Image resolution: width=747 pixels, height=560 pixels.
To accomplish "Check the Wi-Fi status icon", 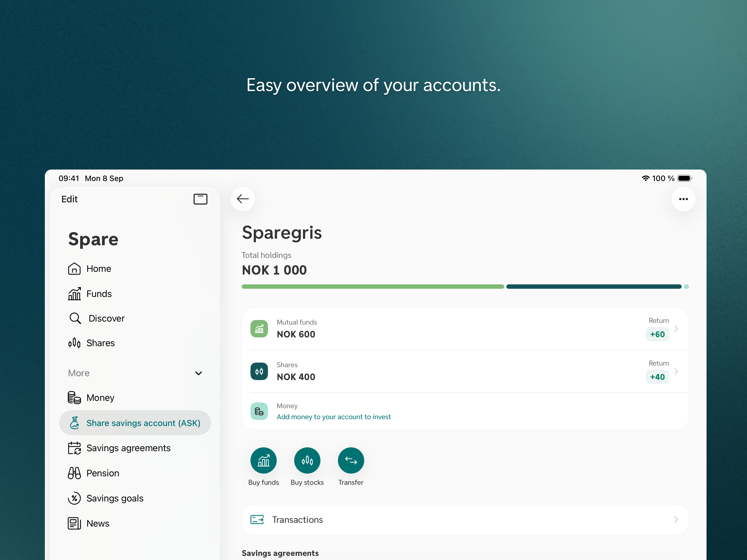I will [x=645, y=178].
